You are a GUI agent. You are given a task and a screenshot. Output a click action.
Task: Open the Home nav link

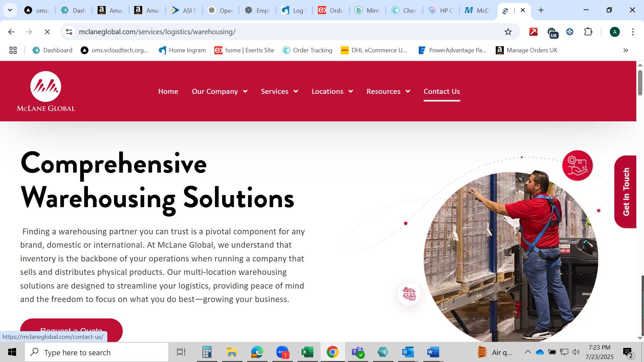(168, 92)
